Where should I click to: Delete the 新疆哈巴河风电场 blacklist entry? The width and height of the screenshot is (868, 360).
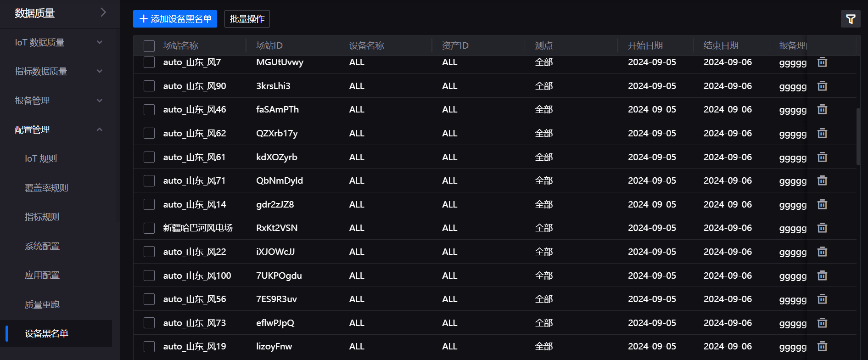822,228
